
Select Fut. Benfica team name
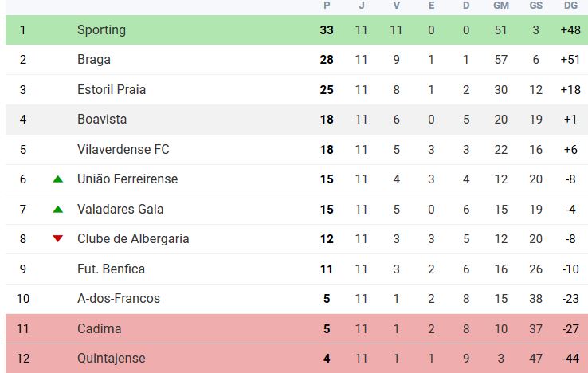[111, 269]
